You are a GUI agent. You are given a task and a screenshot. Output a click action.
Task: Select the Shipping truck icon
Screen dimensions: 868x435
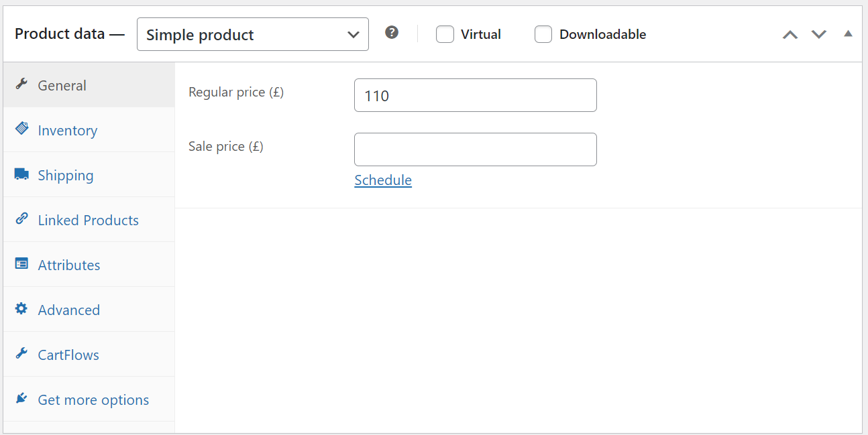pos(21,174)
